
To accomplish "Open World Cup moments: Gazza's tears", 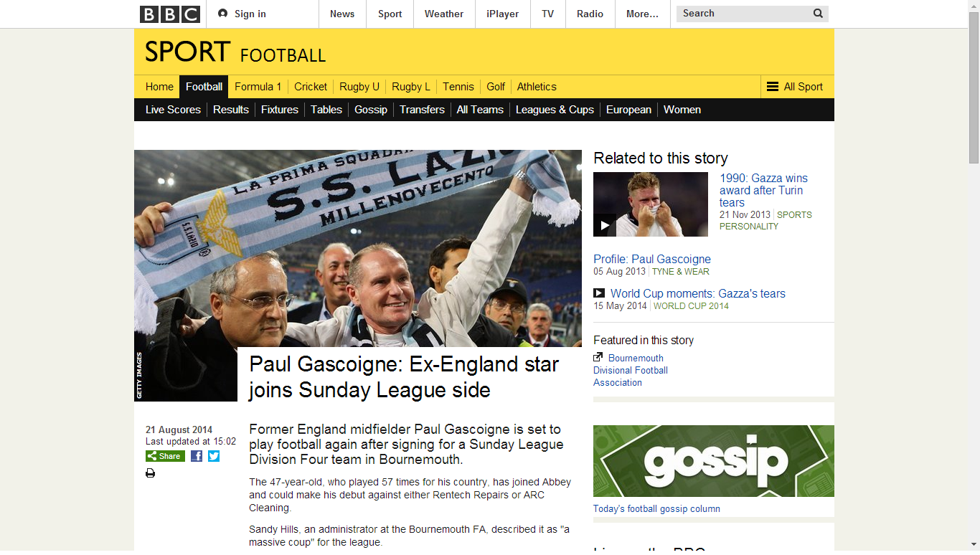I will pos(698,293).
